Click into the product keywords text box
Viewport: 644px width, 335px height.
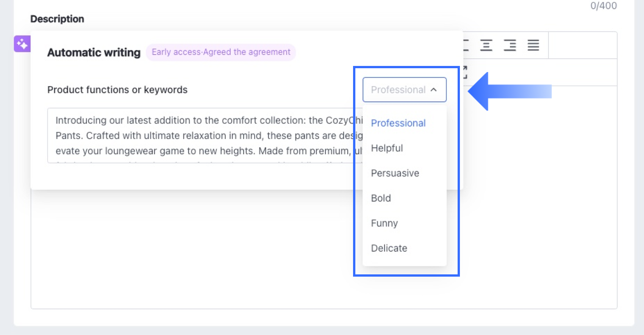pyautogui.click(x=201, y=135)
